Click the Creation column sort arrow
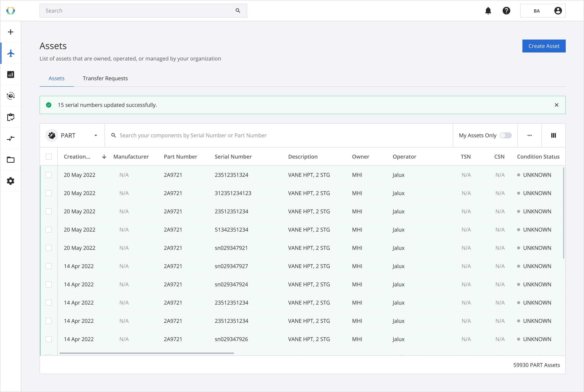 click(x=104, y=157)
